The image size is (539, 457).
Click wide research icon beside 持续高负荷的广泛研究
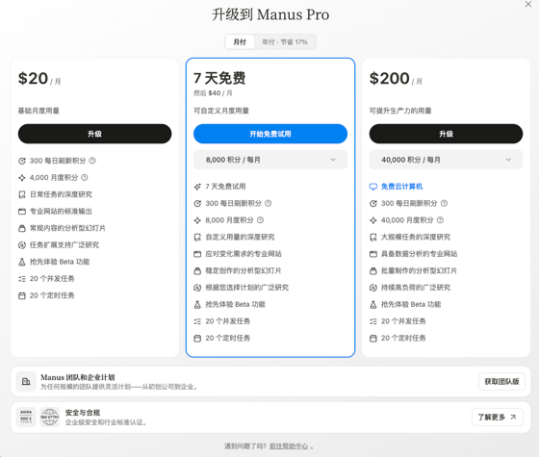coord(373,288)
